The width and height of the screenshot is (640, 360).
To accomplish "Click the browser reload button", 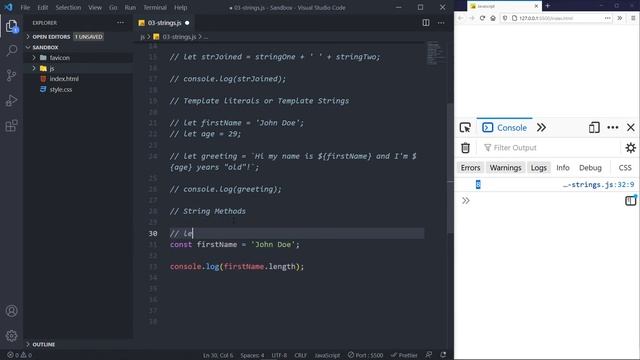I will click(482, 18).
